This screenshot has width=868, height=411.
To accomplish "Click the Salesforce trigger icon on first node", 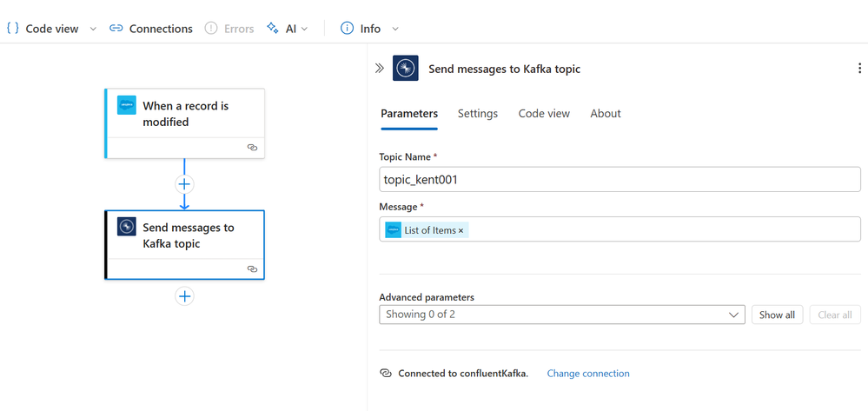I will [127, 105].
